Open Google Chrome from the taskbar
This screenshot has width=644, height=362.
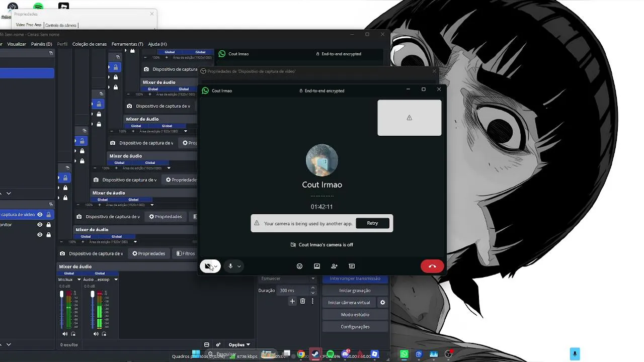click(x=300, y=354)
